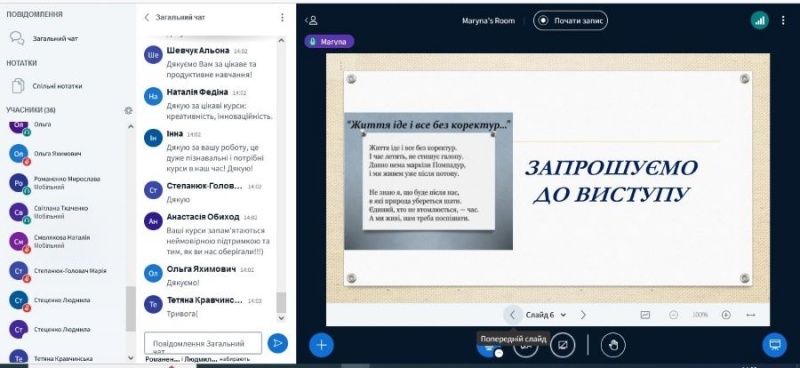800x368 pixels.
Task: Go to the previous slide
Action: click(512, 315)
